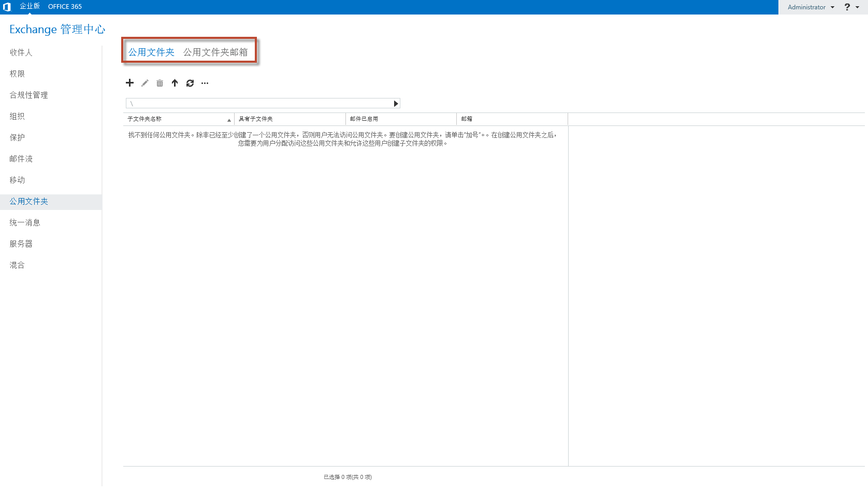Sort by 子文件夹名称 column header
Screen dimensions: 868x493
[179, 119]
